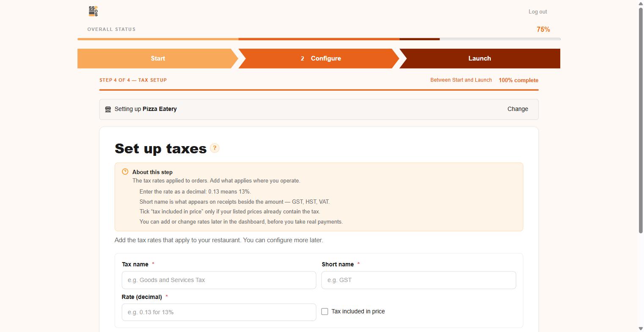Click into the Rate (decimal) field
This screenshot has width=644, height=332.
[219, 312]
